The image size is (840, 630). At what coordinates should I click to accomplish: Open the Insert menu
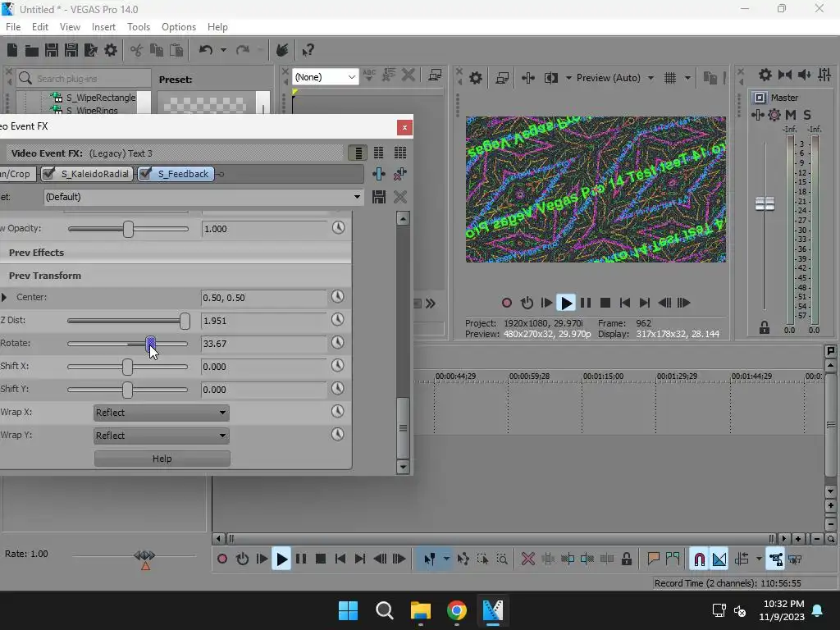103,27
